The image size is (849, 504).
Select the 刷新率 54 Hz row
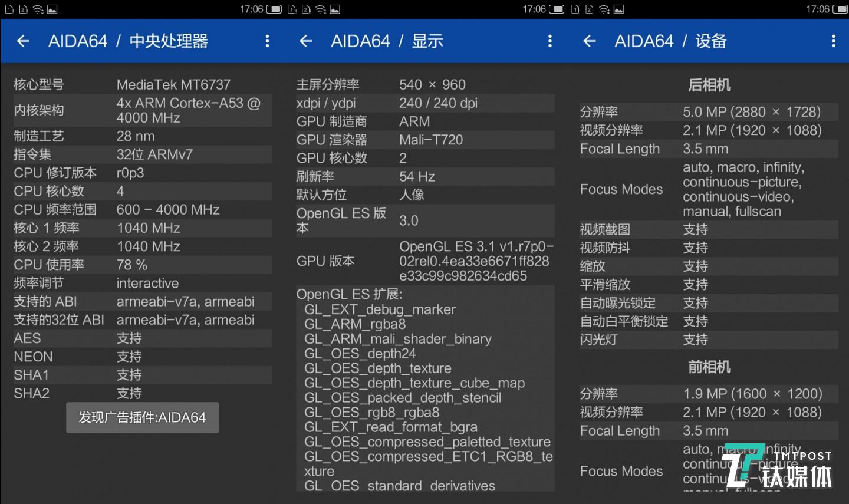424,176
